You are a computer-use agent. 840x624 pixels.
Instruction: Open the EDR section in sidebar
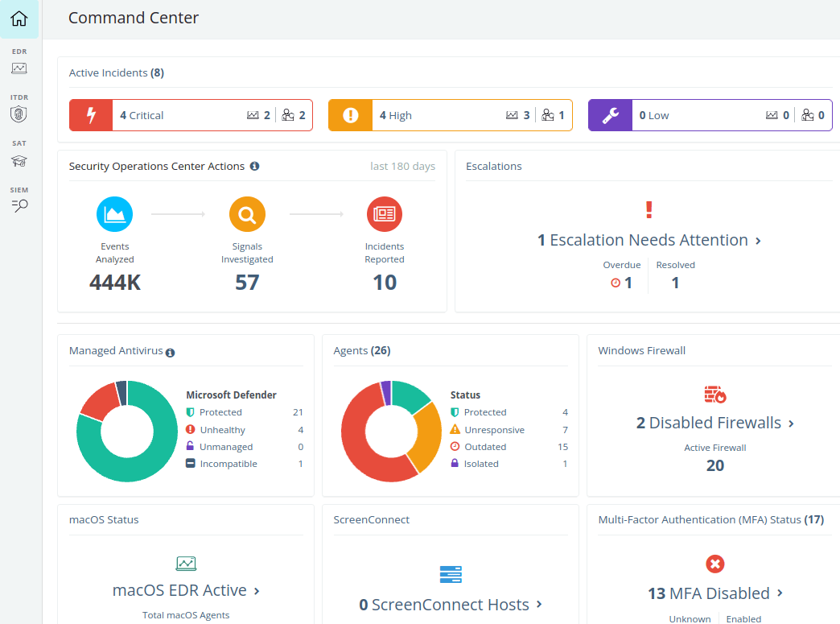click(19, 63)
